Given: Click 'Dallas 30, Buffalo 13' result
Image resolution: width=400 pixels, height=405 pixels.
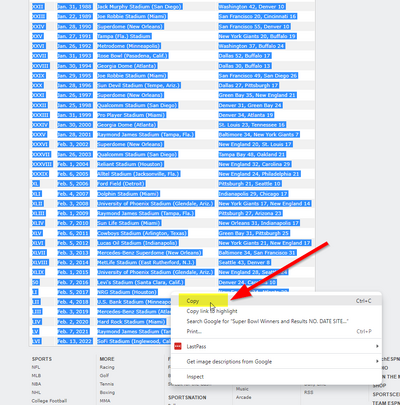Looking at the screenshot, I should [x=245, y=66].
